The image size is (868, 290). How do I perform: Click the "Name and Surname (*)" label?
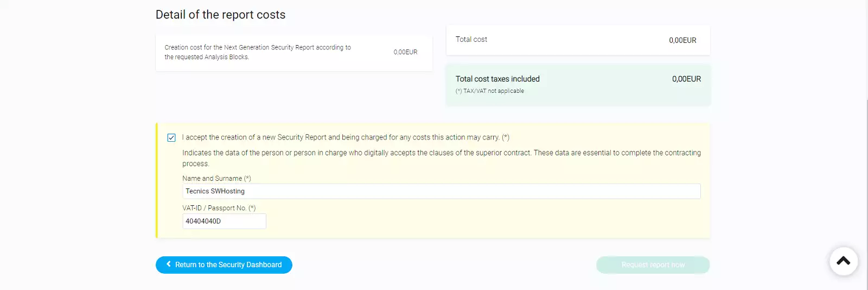coord(216,178)
